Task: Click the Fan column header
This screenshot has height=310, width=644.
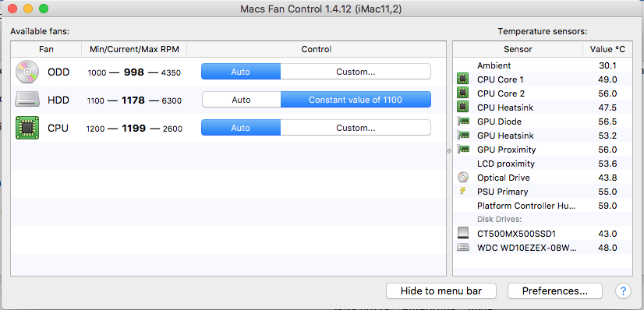Action: click(46, 49)
